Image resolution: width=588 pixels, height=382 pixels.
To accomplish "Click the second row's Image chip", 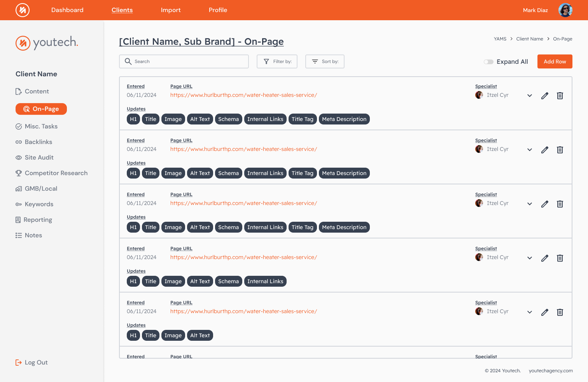I will (173, 173).
